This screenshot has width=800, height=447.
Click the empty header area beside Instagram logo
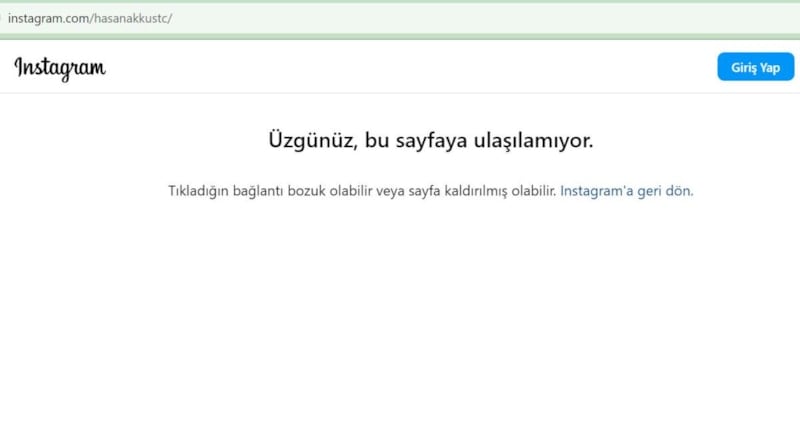400,67
